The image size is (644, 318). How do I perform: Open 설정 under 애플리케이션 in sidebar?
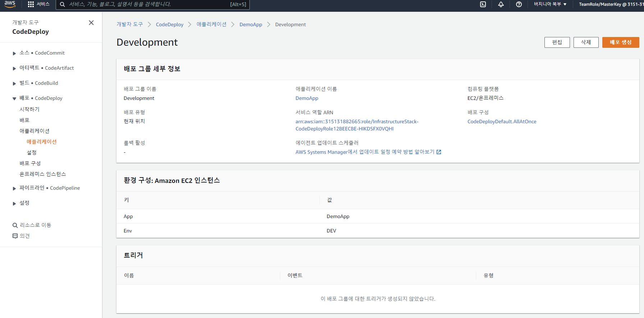[x=32, y=152]
